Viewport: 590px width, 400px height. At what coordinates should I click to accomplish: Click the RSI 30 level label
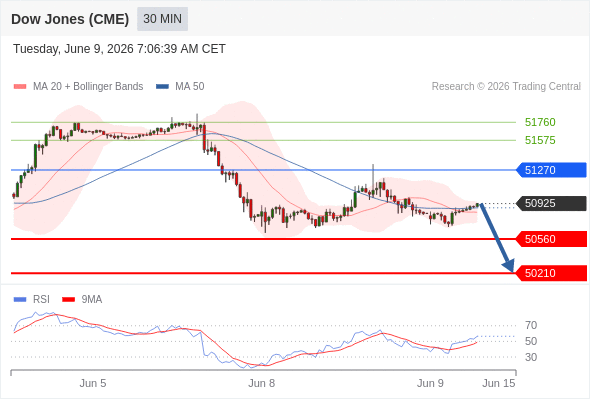531,357
